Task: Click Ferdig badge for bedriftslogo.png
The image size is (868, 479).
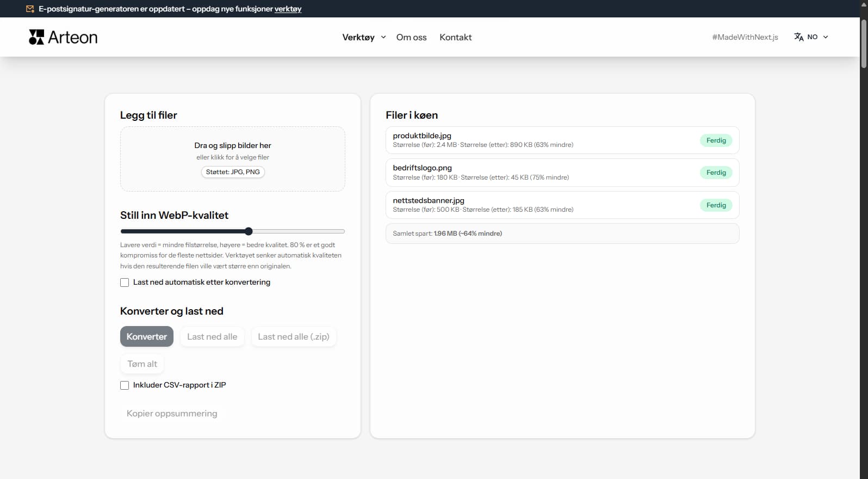Action: click(x=716, y=173)
